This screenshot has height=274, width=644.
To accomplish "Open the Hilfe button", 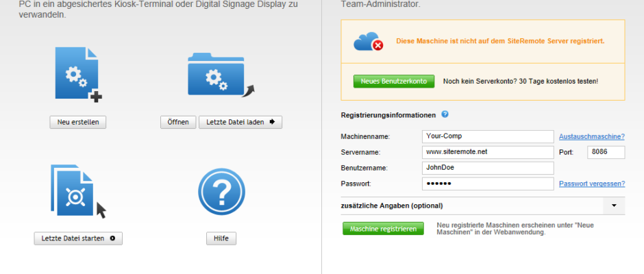I will [x=221, y=238].
